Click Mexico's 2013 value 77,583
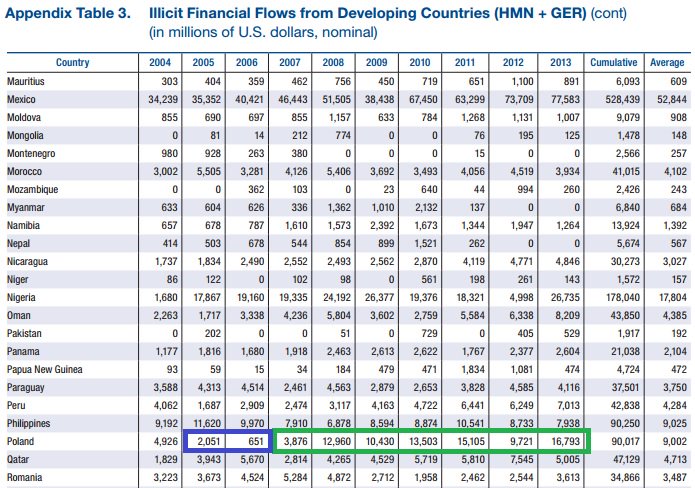Image resolution: width=695 pixels, height=488 pixels. point(565,99)
